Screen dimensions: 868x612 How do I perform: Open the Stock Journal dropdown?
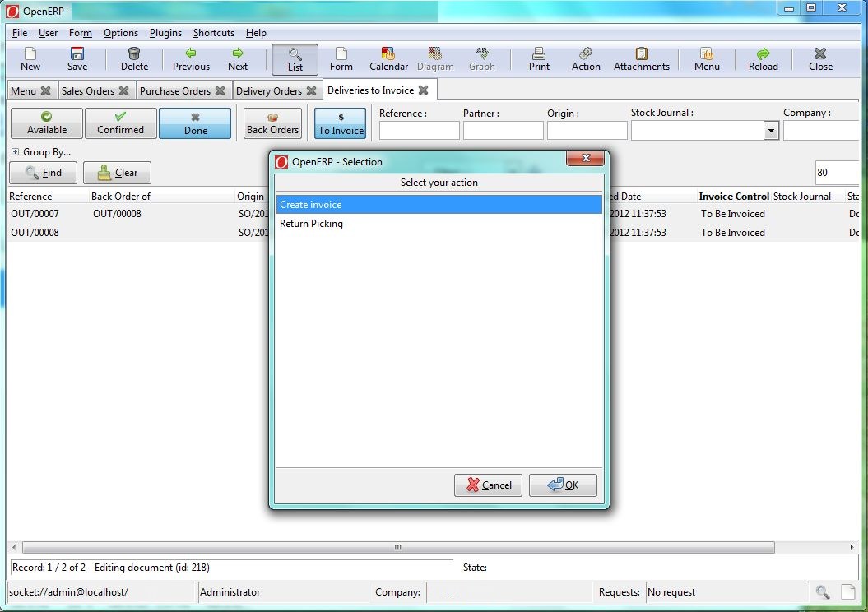pos(771,131)
